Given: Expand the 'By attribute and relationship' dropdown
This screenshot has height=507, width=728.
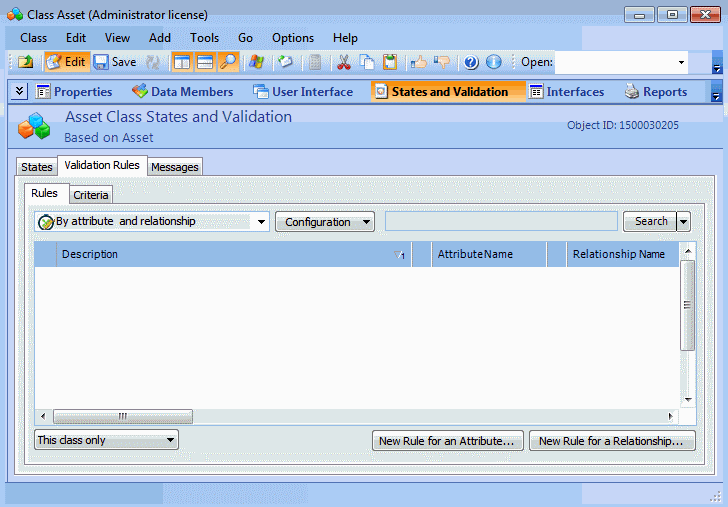Looking at the screenshot, I should [x=261, y=222].
